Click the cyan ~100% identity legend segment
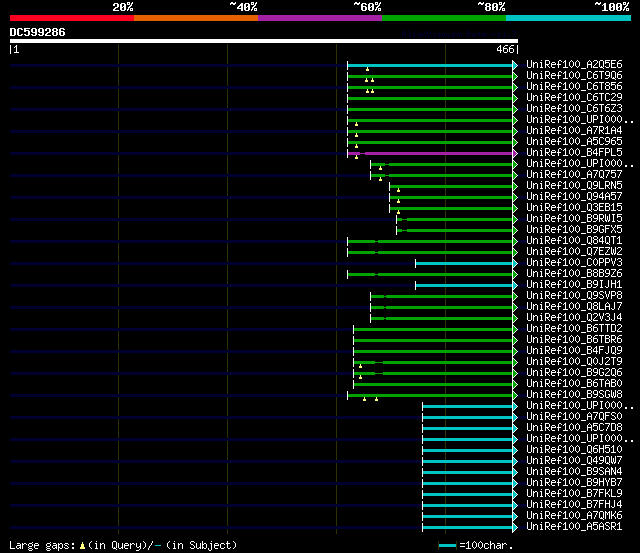The image size is (640, 553). click(569, 18)
